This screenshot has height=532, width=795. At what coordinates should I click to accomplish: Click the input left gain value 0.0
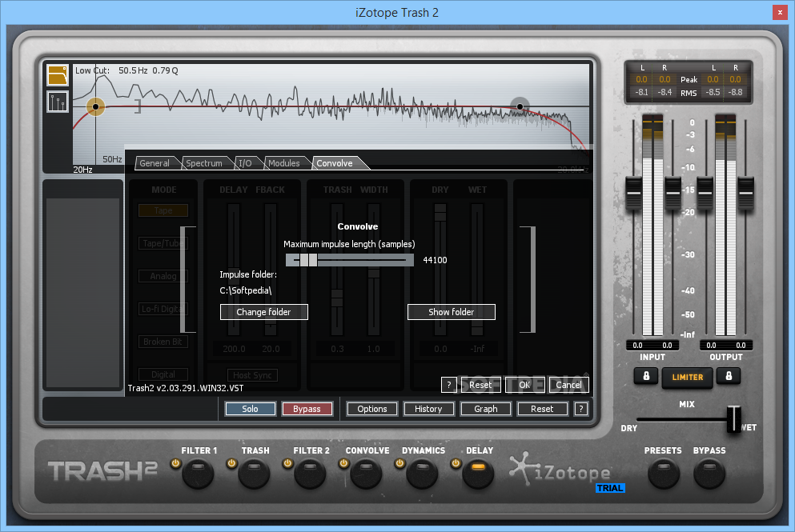pos(637,346)
